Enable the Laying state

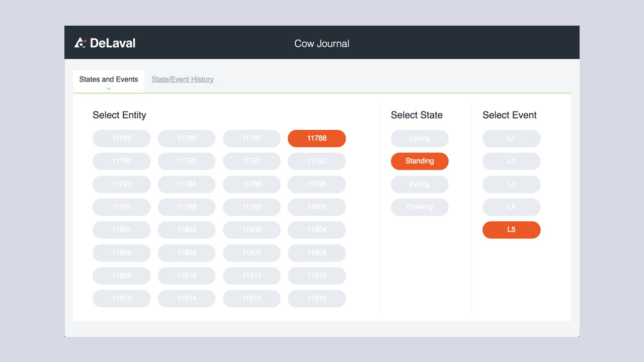click(x=420, y=138)
